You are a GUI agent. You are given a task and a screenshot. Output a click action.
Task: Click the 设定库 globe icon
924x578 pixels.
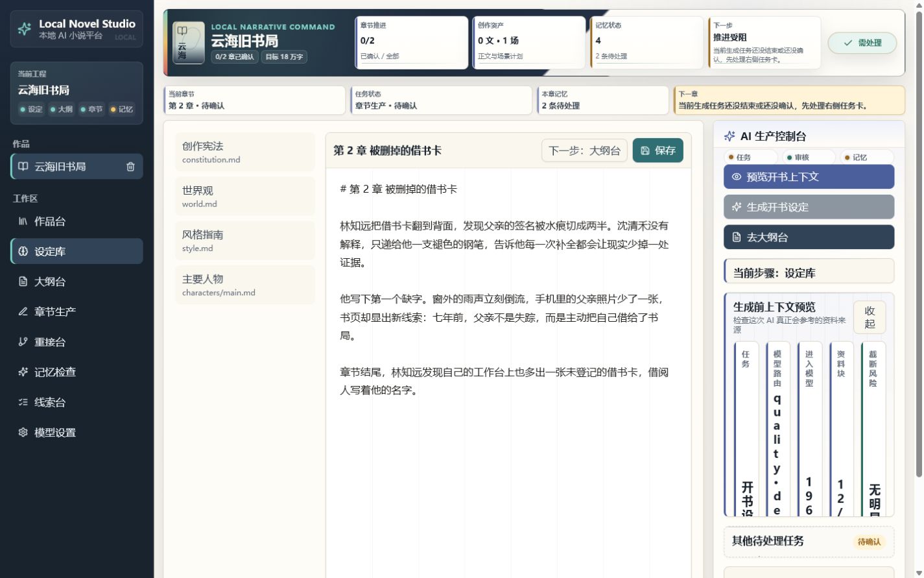coord(23,251)
